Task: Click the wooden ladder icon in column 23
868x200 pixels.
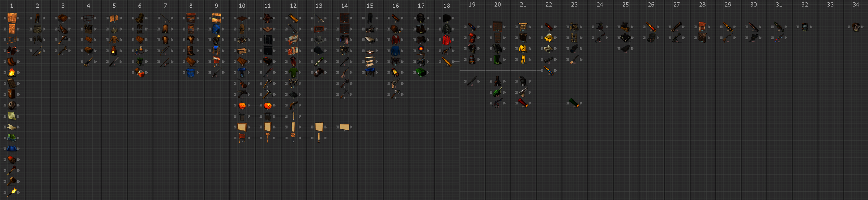Action: pyautogui.click(x=574, y=38)
